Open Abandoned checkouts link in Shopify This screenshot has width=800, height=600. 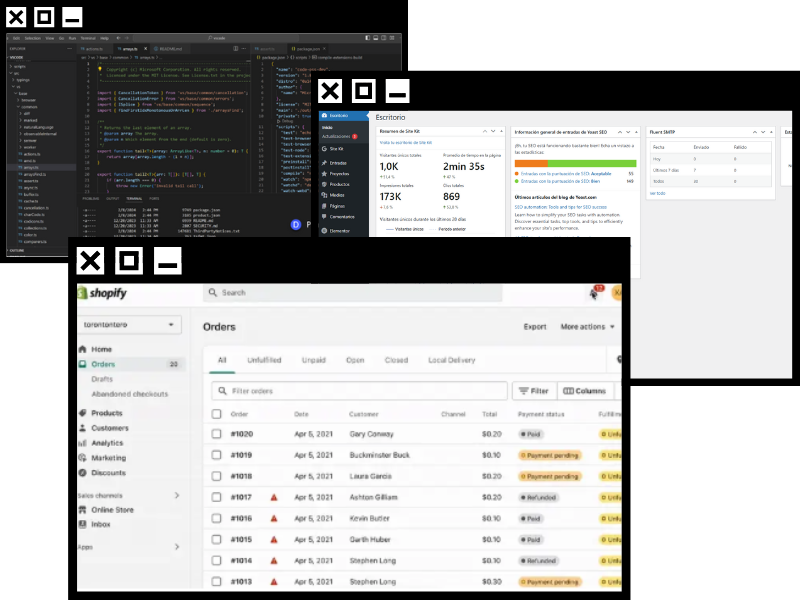click(x=130, y=394)
